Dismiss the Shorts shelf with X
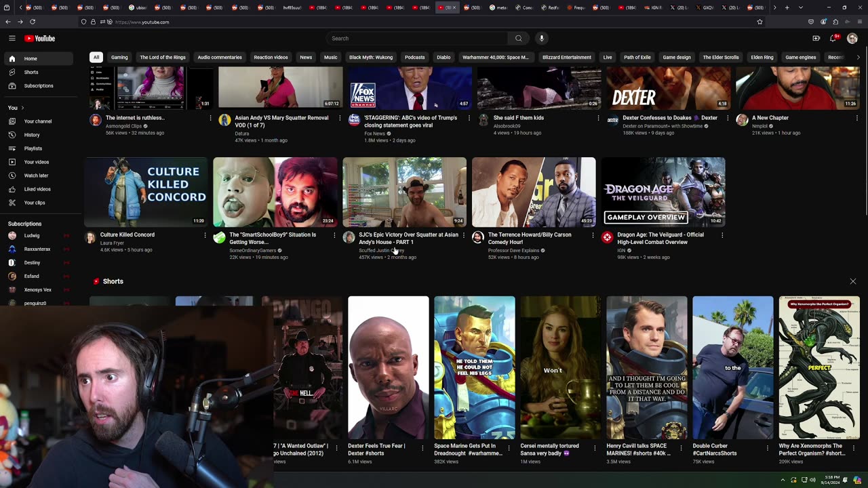Viewport: 868px width, 488px height. 853,281
